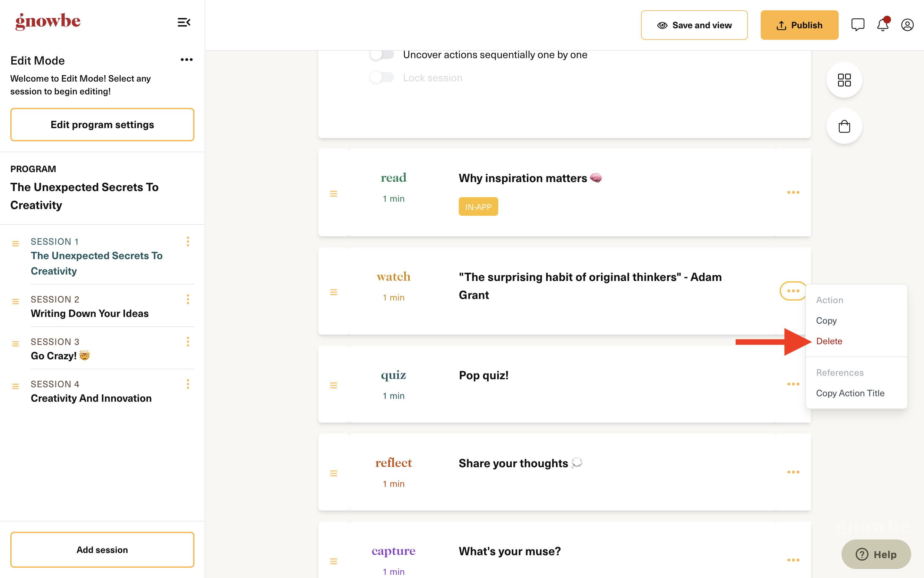Select Copy Action Title menu item
Screen dimensions: 924x578
pyautogui.click(x=850, y=393)
